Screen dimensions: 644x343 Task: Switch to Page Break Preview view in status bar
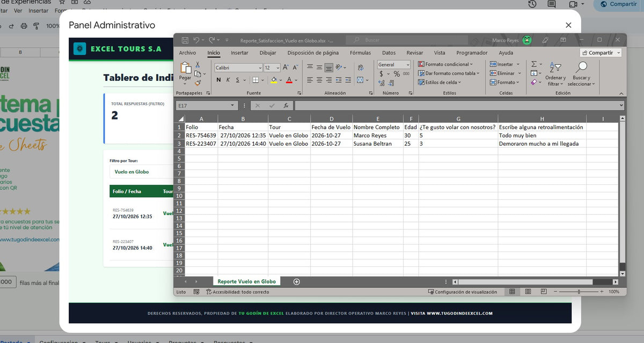click(x=544, y=292)
